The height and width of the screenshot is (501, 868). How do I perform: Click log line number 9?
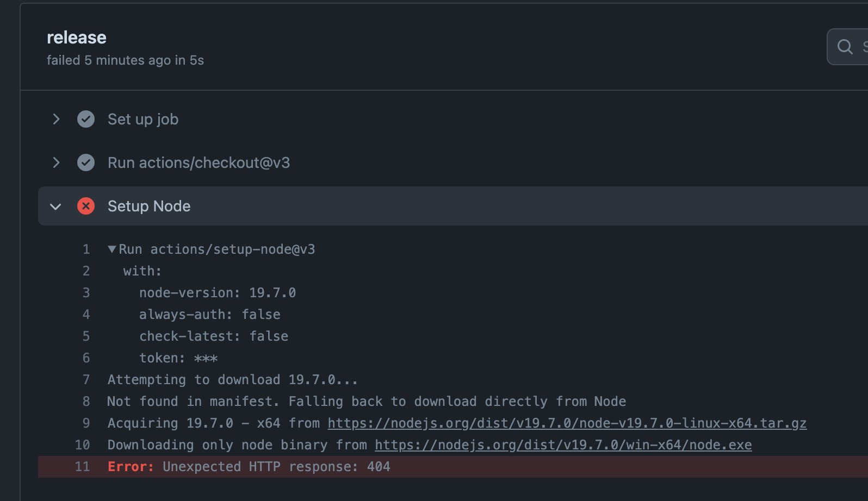click(x=86, y=423)
